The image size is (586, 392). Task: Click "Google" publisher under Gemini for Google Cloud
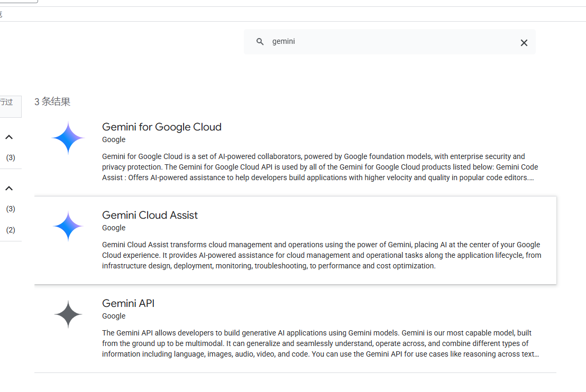pyautogui.click(x=114, y=139)
